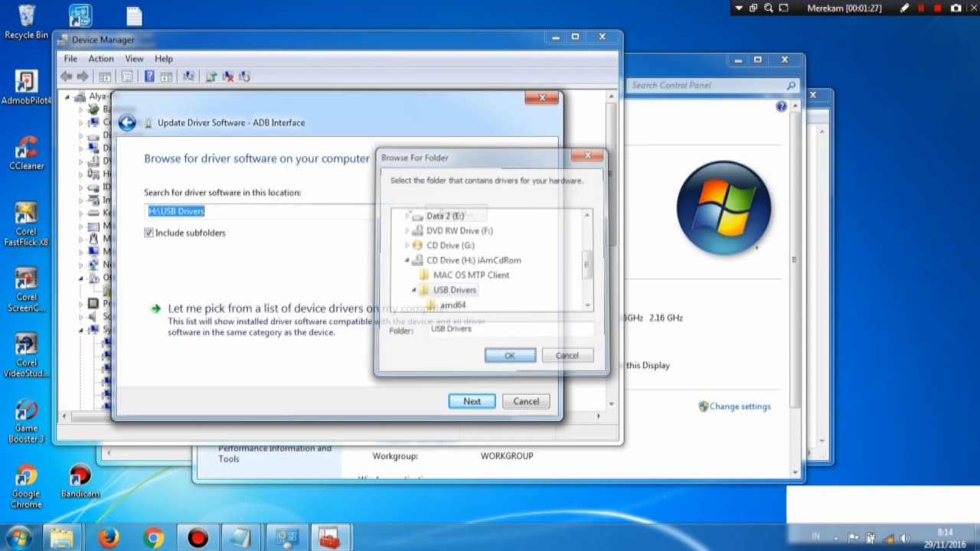Click WORKGROUP text in System window
980x551 pixels.
click(507, 456)
